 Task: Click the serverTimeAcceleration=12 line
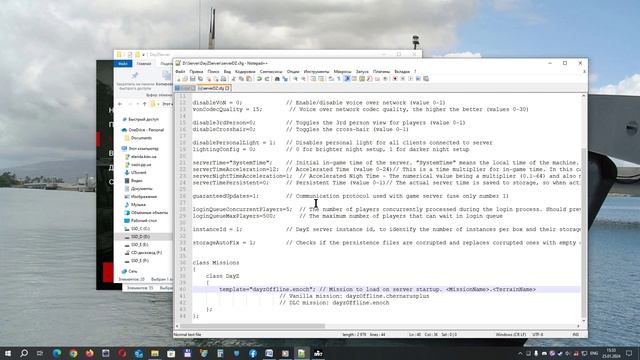click(x=386, y=169)
